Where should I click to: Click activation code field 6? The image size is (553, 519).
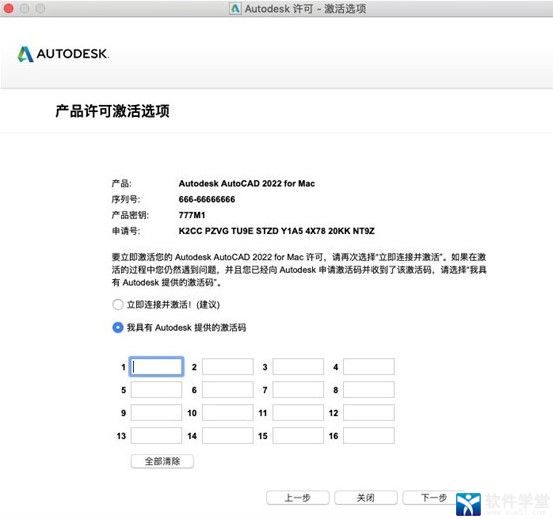[x=227, y=390]
